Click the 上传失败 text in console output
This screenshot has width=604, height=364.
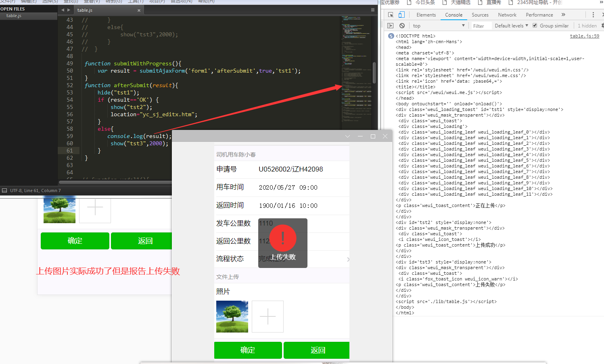(x=485, y=285)
